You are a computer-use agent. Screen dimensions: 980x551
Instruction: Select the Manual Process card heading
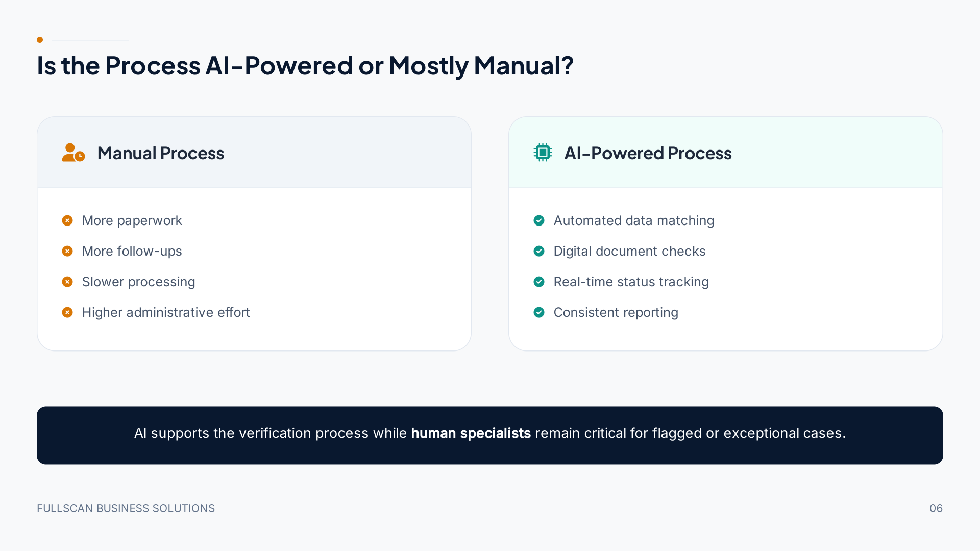click(x=161, y=153)
